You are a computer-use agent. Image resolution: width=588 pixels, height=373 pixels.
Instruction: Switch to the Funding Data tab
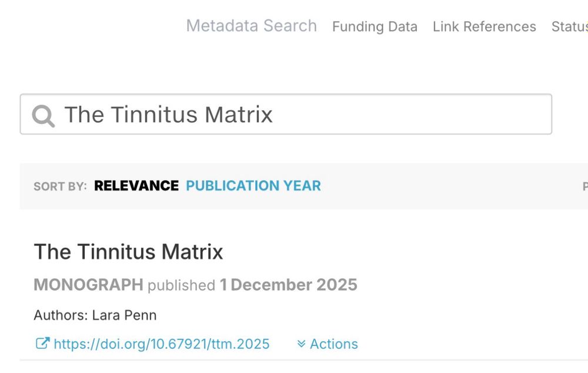[375, 26]
